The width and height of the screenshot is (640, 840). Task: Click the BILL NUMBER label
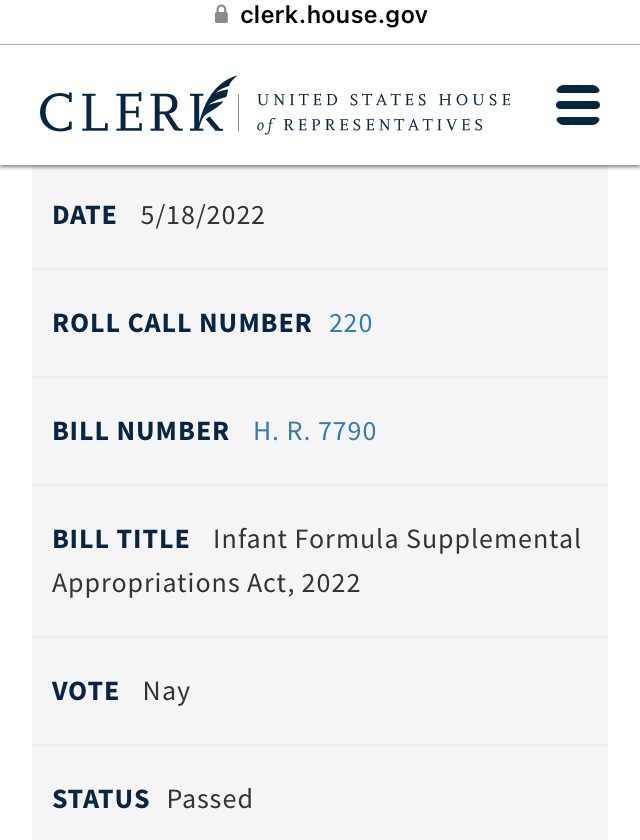point(141,431)
